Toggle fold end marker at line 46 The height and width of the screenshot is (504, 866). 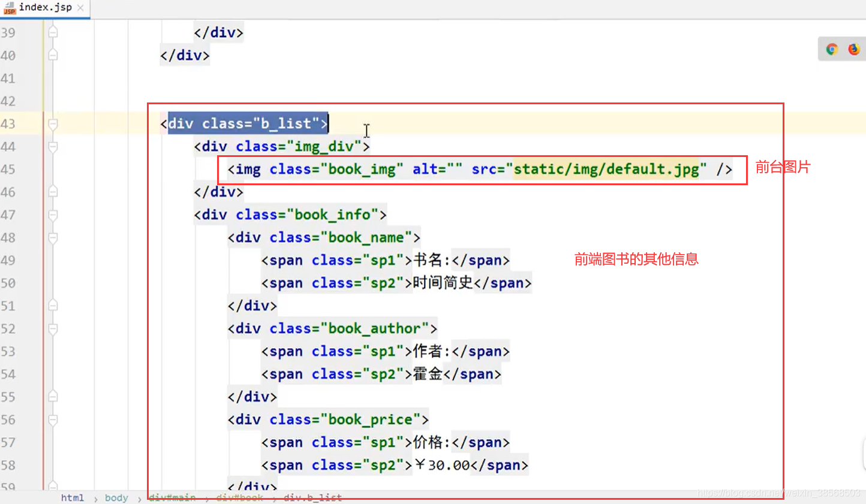tap(53, 192)
